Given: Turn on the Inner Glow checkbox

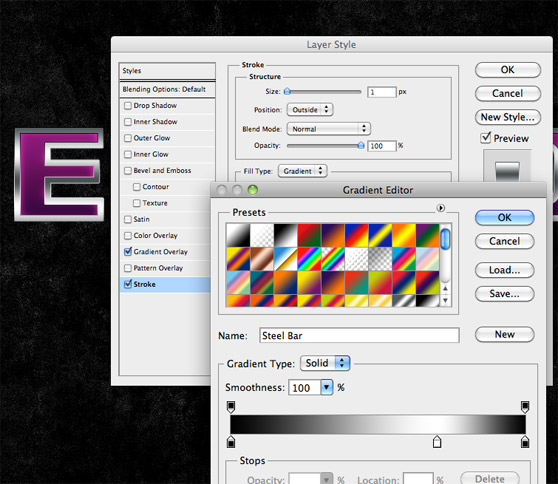Looking at the screenshot, I should pos(128,154).
